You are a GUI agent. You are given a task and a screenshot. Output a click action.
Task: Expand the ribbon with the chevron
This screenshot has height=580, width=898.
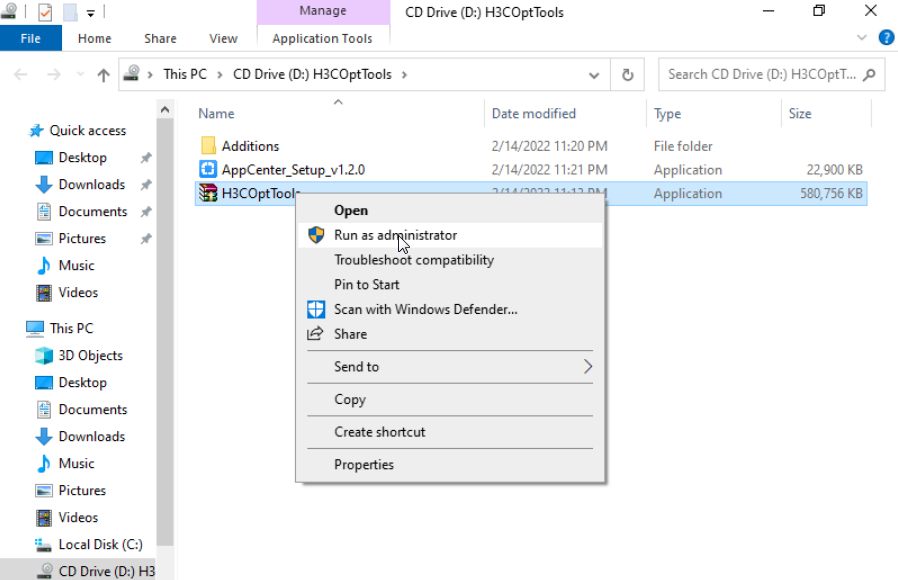click(x=861, y=38)
